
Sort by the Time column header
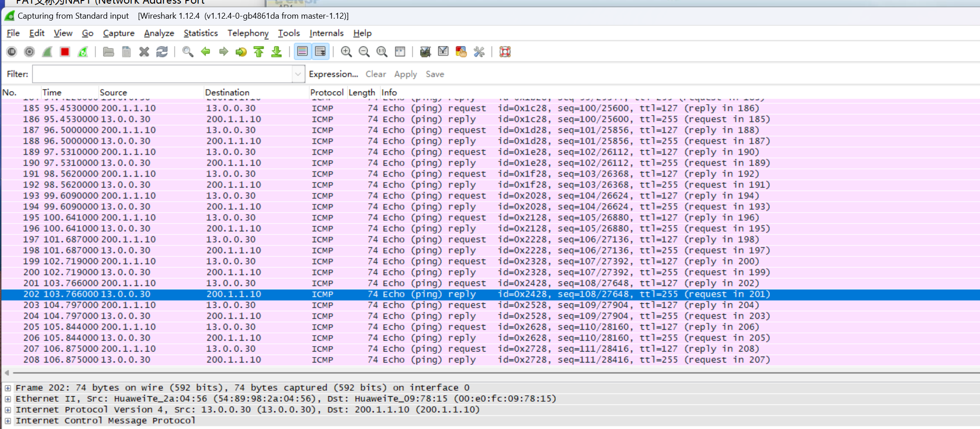click(69, 92)
